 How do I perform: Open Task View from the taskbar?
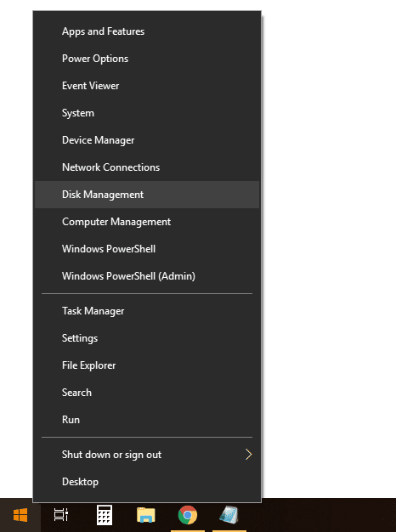point(61,515)
